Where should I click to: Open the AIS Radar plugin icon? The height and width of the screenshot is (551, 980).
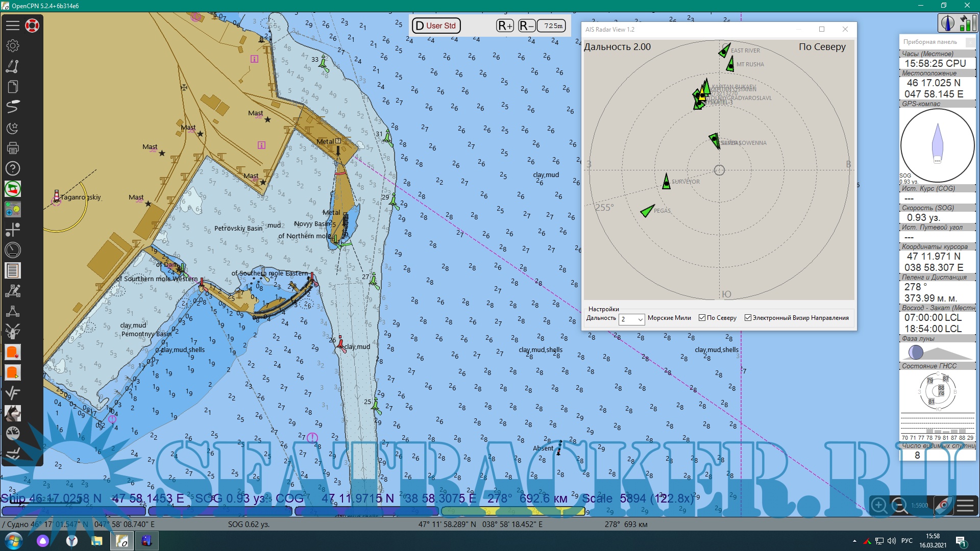coord(13,189)
